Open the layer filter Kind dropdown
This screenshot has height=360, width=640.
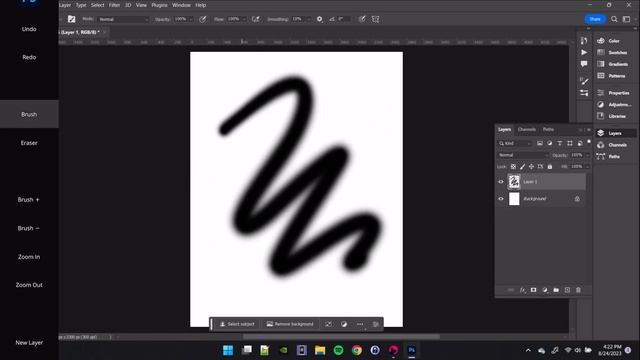coord(515,143)
